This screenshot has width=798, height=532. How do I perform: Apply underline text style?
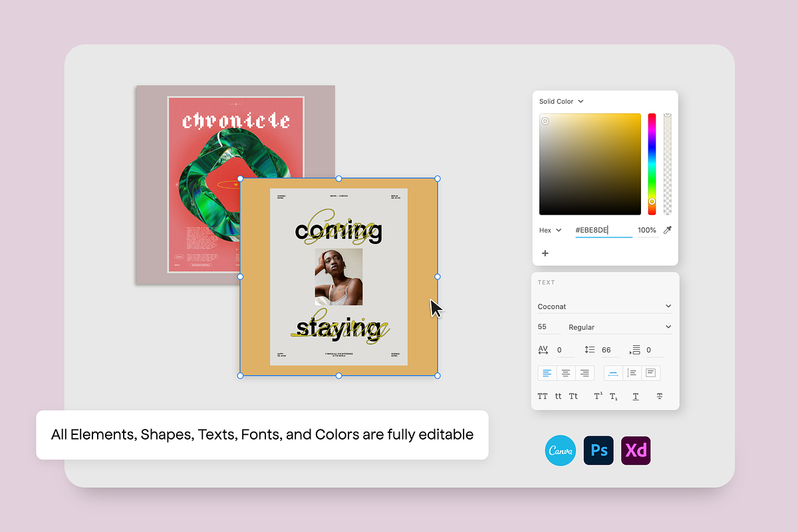[636, 396]
